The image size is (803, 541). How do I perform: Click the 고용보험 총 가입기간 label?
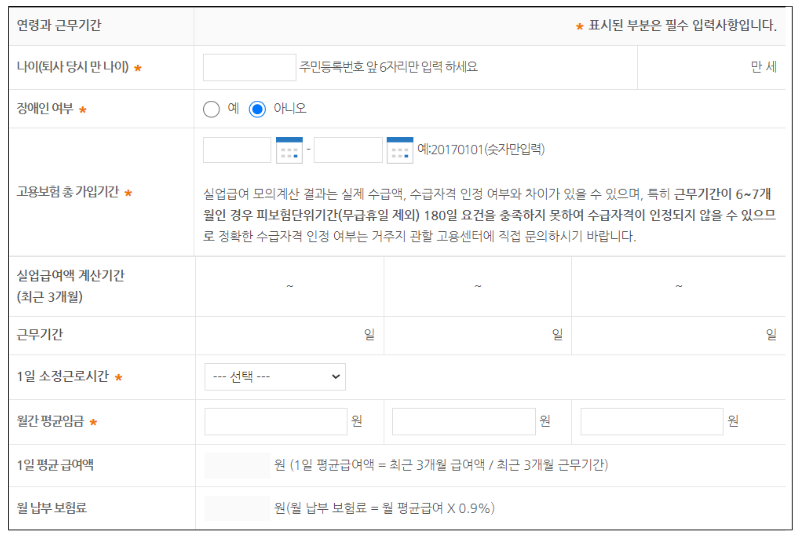coord(68,192)
